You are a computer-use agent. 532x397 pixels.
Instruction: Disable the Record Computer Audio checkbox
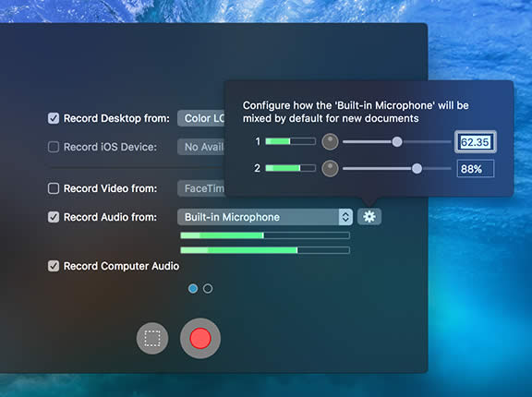coord(54,266)
